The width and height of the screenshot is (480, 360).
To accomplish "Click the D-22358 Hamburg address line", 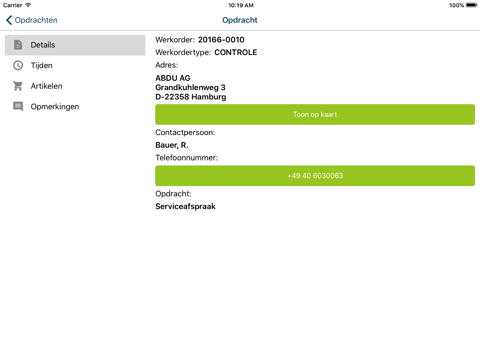I will tap(191, 97).
